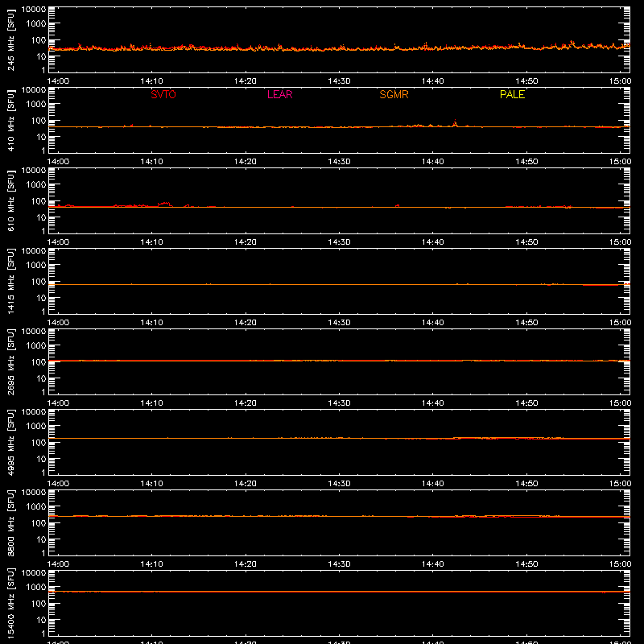
Task: Click 14:10 time label under 410 MHz plot
Action: pyautogui.click(x=152, y=162)
